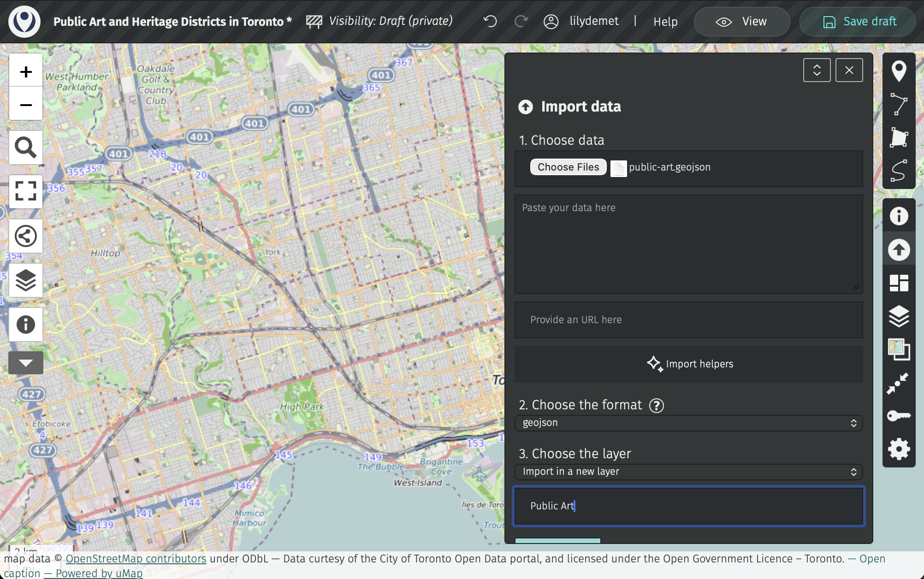The image size is (924, 579).
Task: Click the map search magnifier
Action: point(26,148)
